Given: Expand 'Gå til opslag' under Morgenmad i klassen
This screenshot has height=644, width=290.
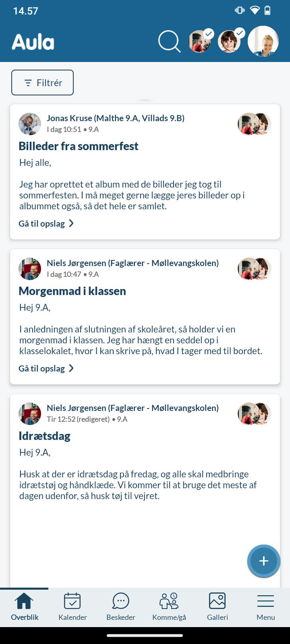Looking at the screenshot, I should pos(46,368).
